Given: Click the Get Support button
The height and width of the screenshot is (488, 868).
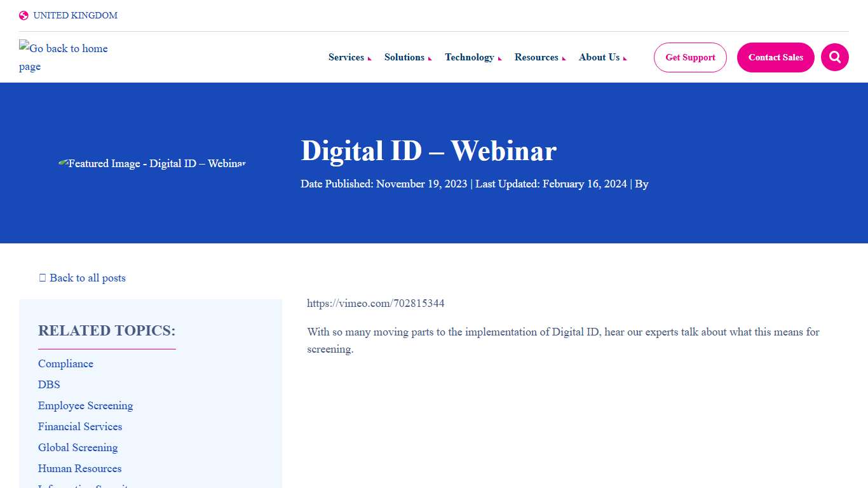Looking at the screenshot, I should (x=690, y=57).
